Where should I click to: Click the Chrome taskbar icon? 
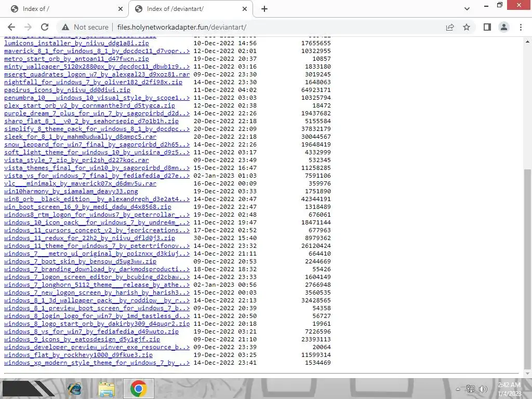(x=138, y=389)
